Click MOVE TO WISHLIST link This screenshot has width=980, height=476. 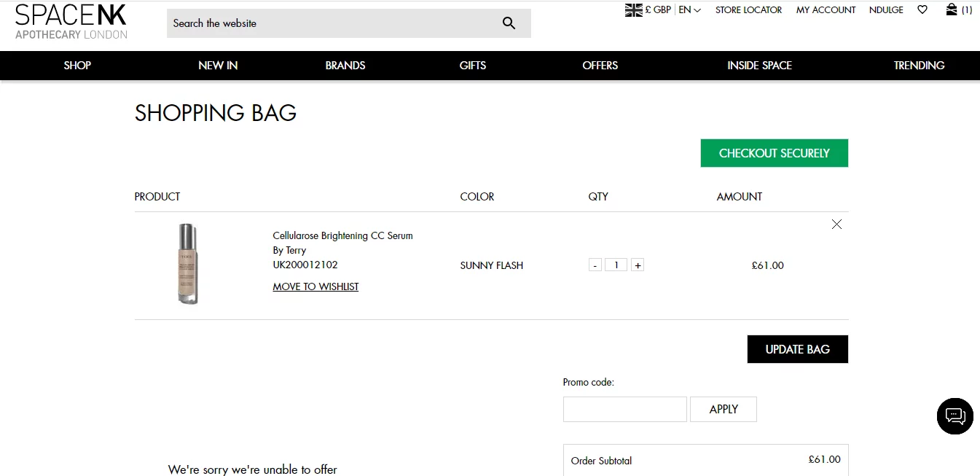(x=315, y=286)
